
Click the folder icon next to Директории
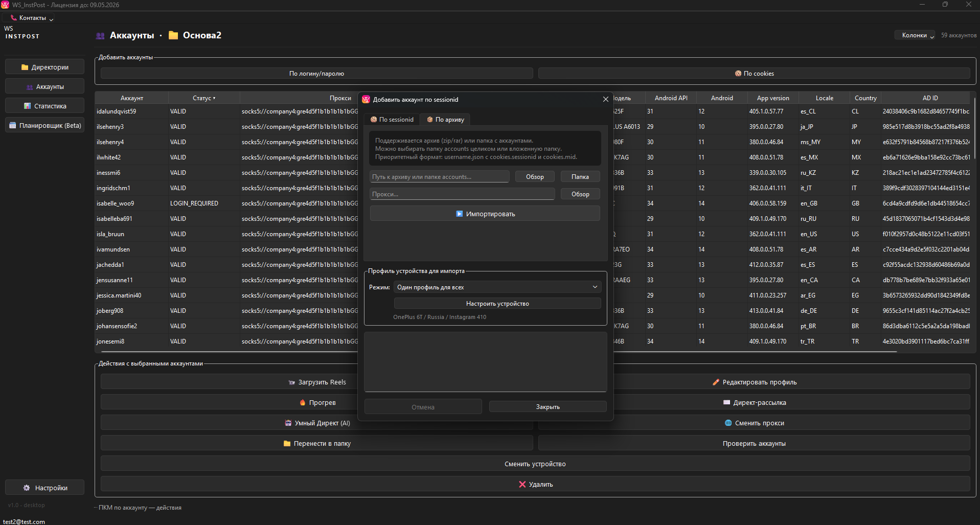click(25, 67)
